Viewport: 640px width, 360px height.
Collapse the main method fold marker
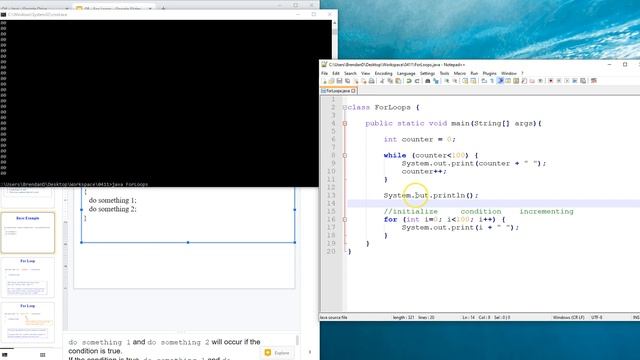345,123
